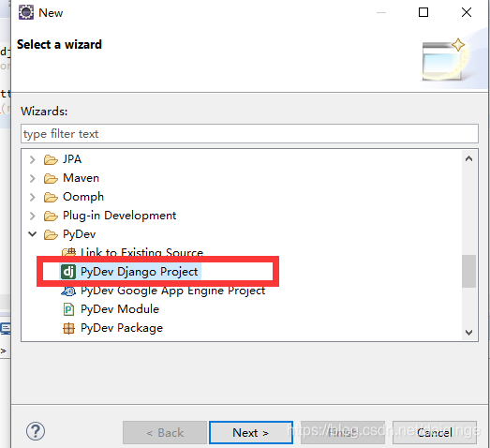
Task: Select PyDev Django Project wizard
Action: pyautogui.click(x=139, y=272)
